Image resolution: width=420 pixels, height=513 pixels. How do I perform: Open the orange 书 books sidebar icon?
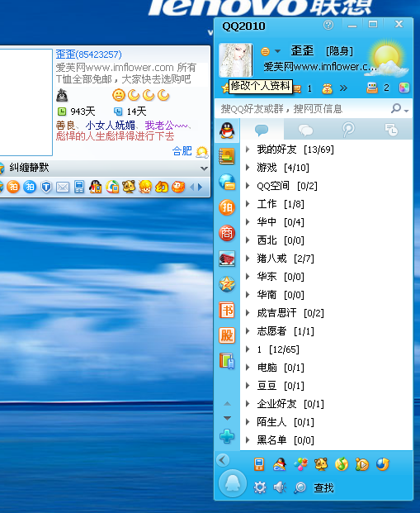click(227, 310)
